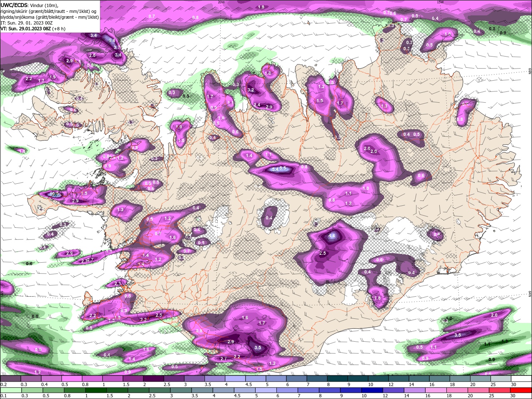Click the '30' label ending the upper legend scale
Viewport: 532px width, 399px height.
tap(513, 384)
